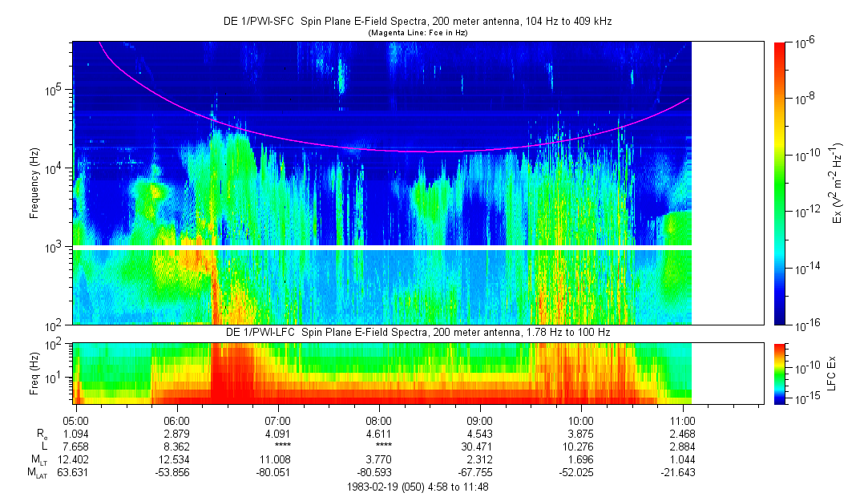Click the small LFC Ex colorbar

coord(780,373)
